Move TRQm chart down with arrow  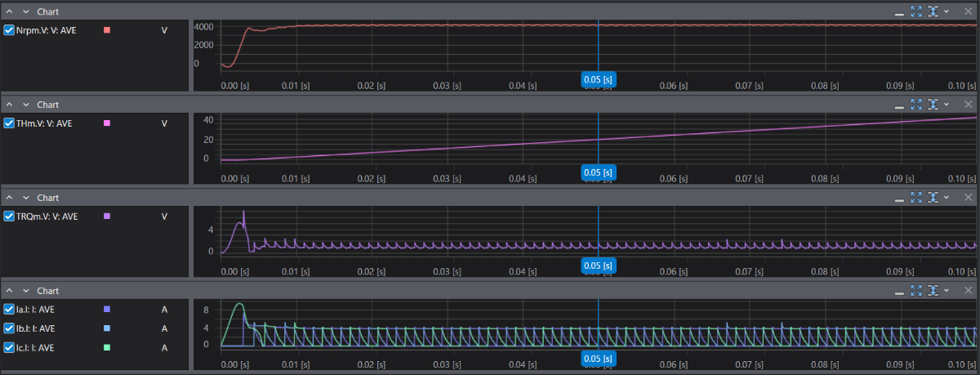pyautogui.click(x=26, y=198)
